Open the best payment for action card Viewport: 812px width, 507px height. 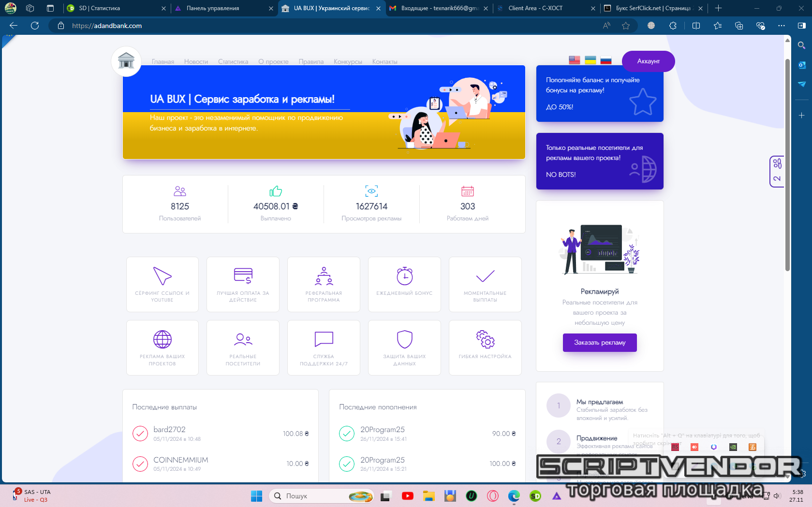pos(243,284)
